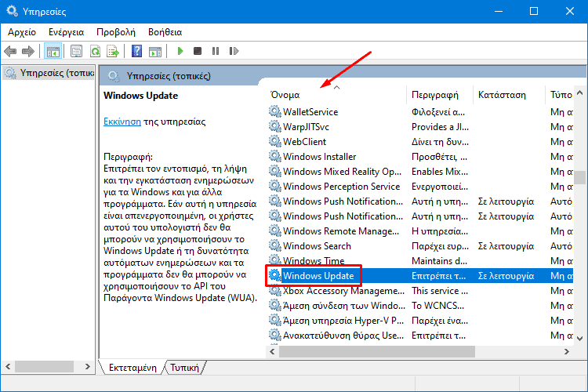Click scroll right arrow of console tree pane

(87, 366)
